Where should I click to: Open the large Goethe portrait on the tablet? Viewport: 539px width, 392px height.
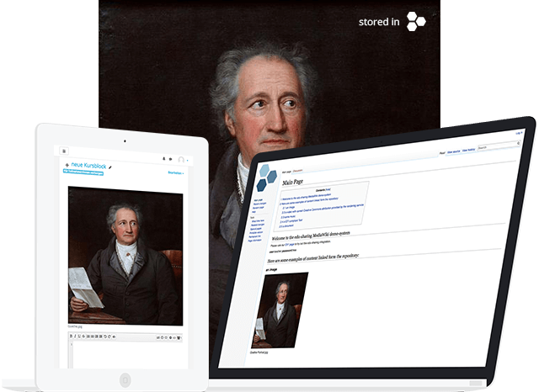[125, 256]
